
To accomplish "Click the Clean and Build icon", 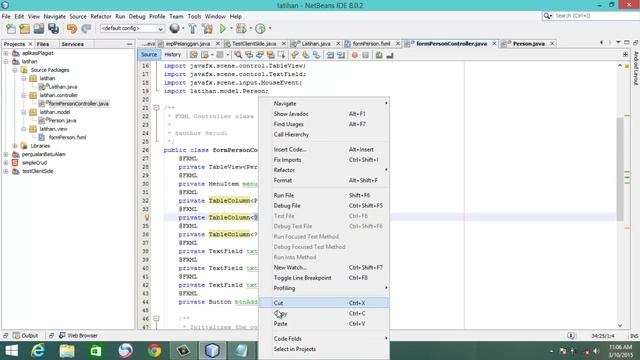I will (207, 29).
